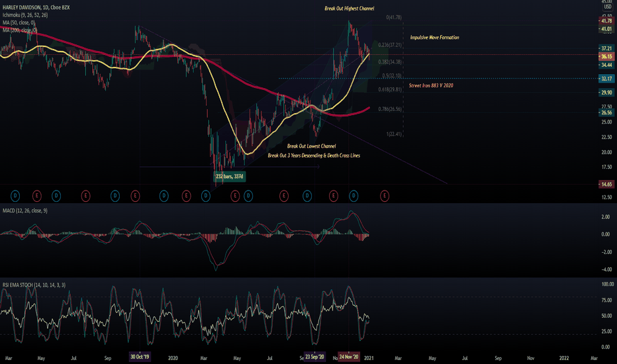Screen dimensions: 617x364
Task: Click the 30 Oct '19 date marker
Action: [140, 357]
